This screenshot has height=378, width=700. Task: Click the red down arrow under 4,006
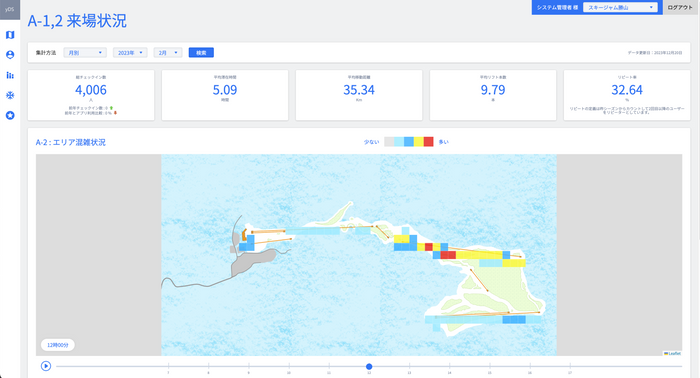pos(115,113)
